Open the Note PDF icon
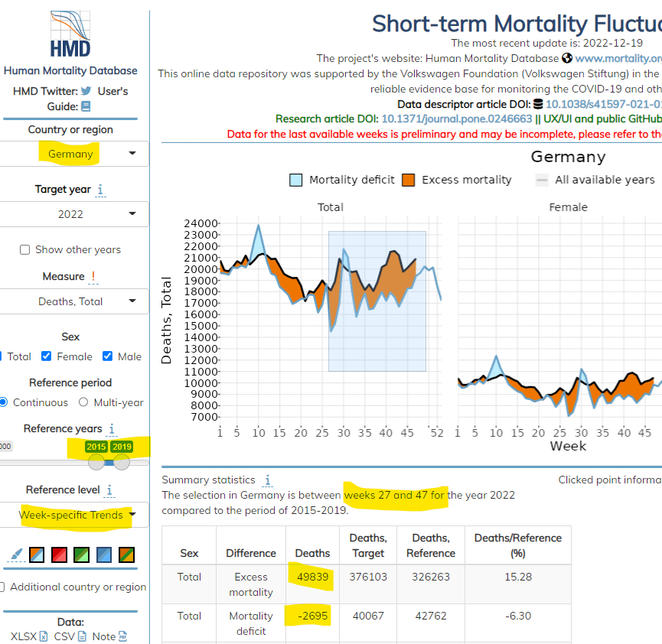The width and height of the screenshot is (662, 644). coord(122,636)
